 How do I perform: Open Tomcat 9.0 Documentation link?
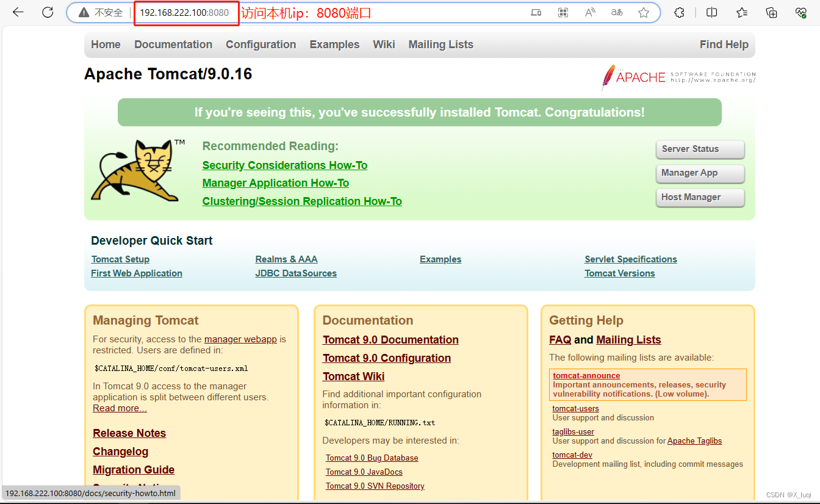[390, 340]
